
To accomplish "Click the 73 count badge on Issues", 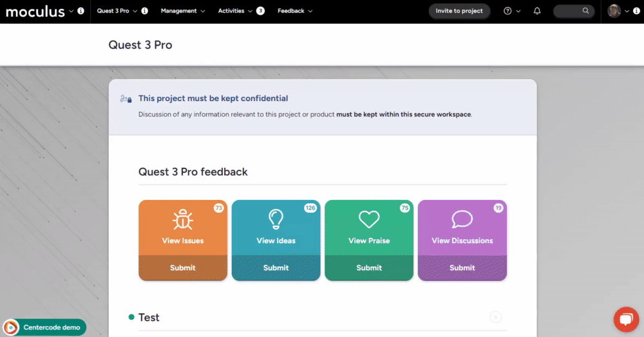I will pos(218,208).
